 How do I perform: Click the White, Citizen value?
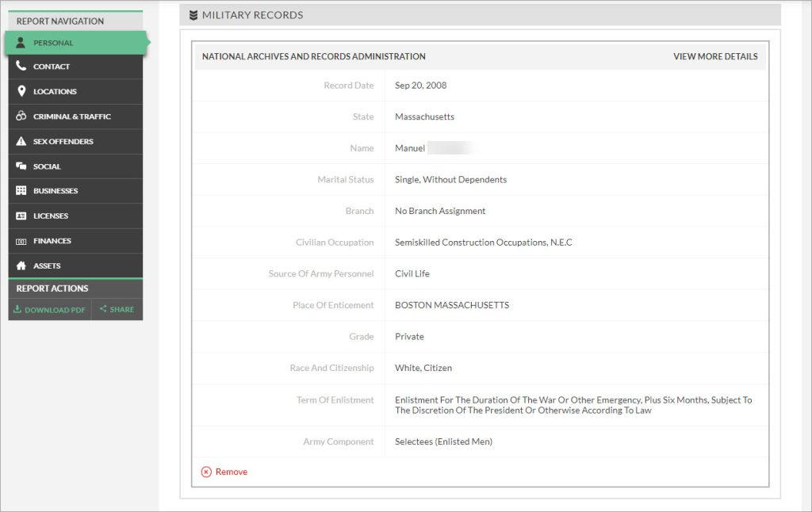pyautogui.click(x=423, y=368)
